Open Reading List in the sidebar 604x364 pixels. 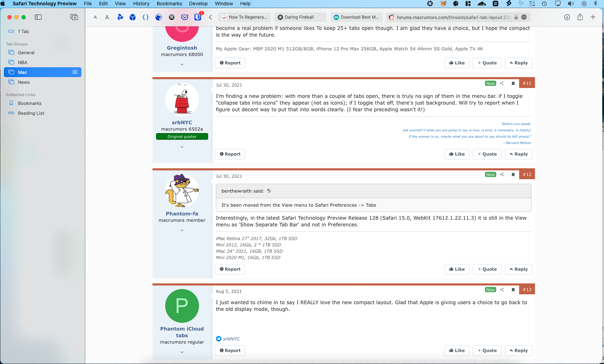pos(43,113)
